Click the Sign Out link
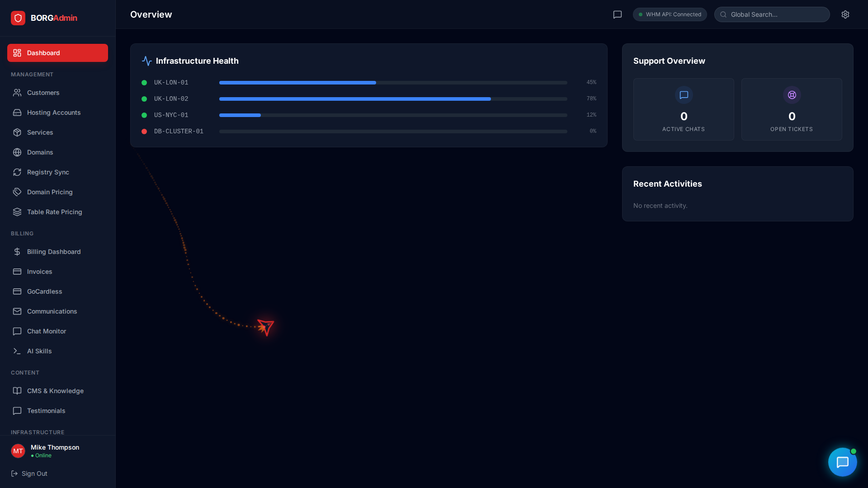The width and height of the screenshot is (868, 488). click(x=29, y=474)
